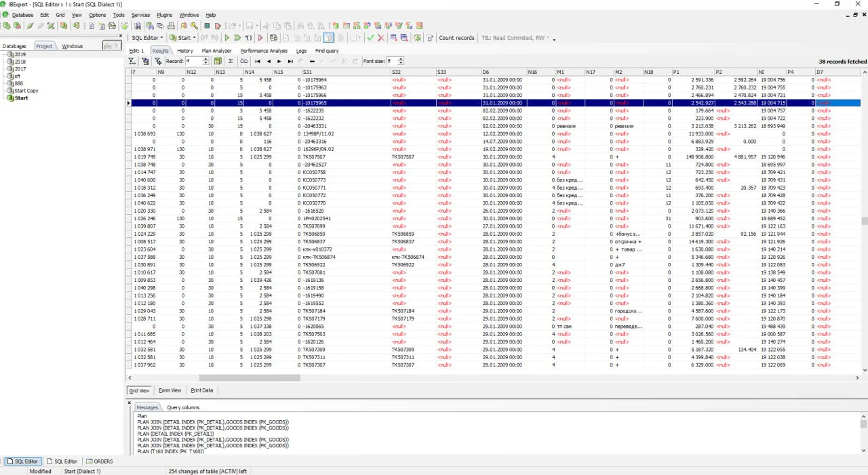
Task: Increase the Record number spinner
Action: tap(205, 59)
